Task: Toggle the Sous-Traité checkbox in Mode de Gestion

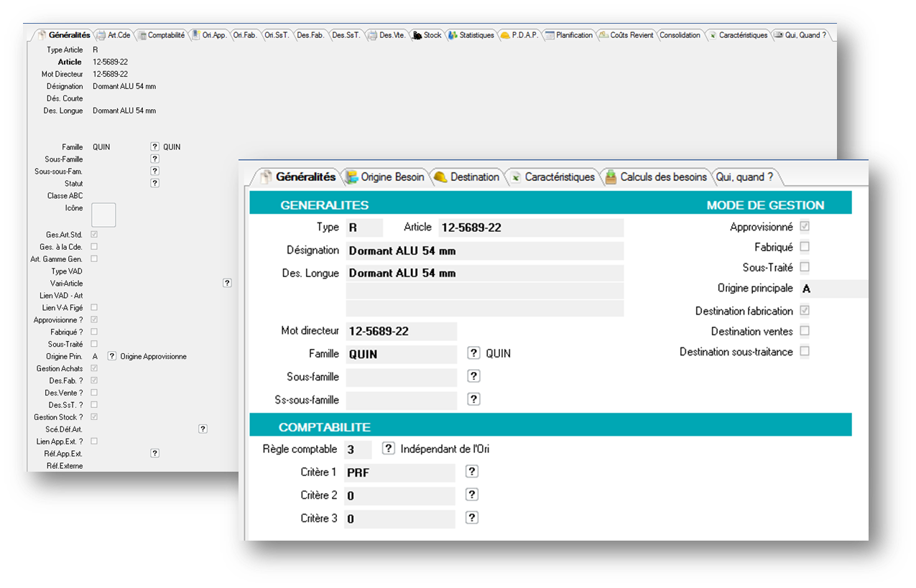Action: [805, 267]
